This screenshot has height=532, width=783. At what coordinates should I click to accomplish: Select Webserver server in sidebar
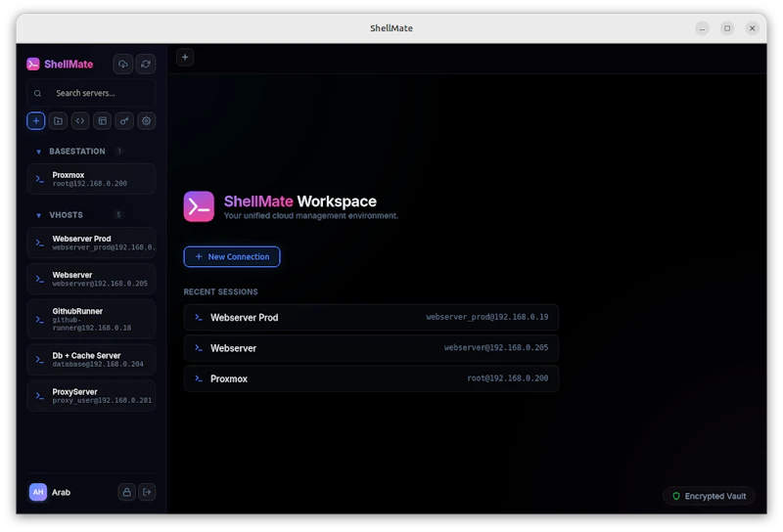pos(91,279)
